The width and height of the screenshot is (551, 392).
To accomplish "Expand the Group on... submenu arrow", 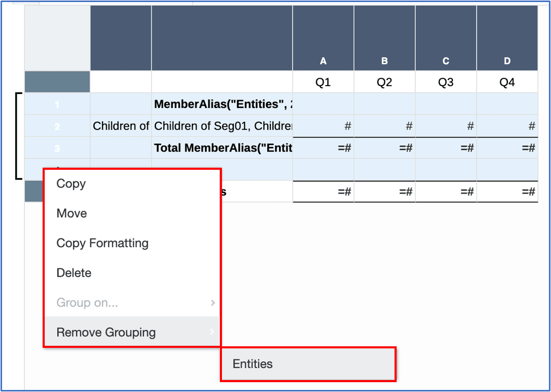I will (213, 303).
